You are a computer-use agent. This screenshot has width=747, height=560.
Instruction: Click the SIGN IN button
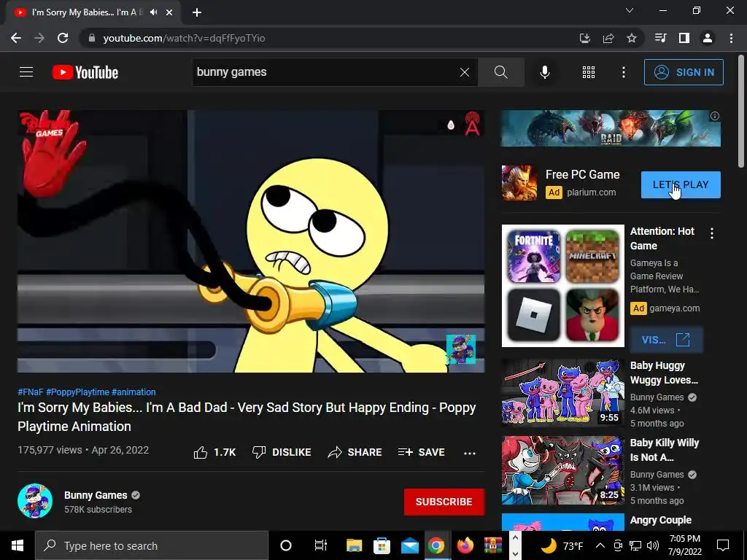[x=684, y=72]
